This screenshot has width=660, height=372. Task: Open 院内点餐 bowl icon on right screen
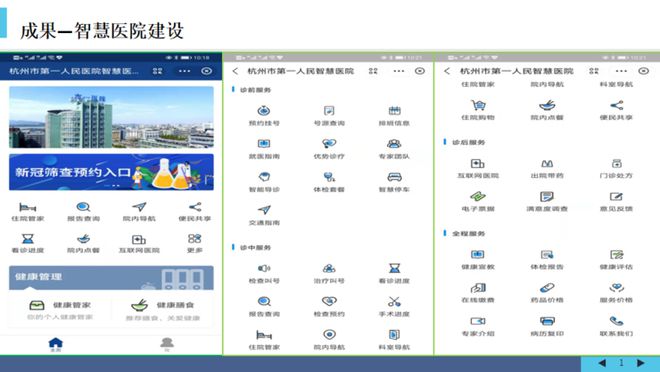[547, 105]
